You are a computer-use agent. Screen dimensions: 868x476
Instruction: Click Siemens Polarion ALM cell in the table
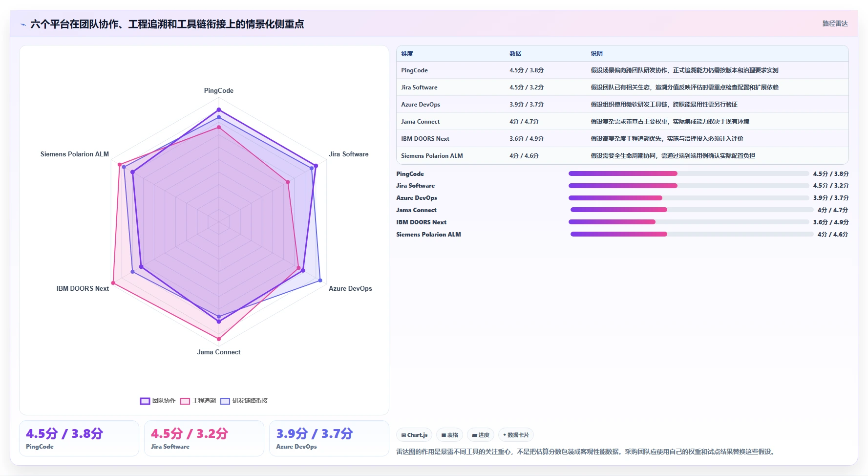click(432, 156)
